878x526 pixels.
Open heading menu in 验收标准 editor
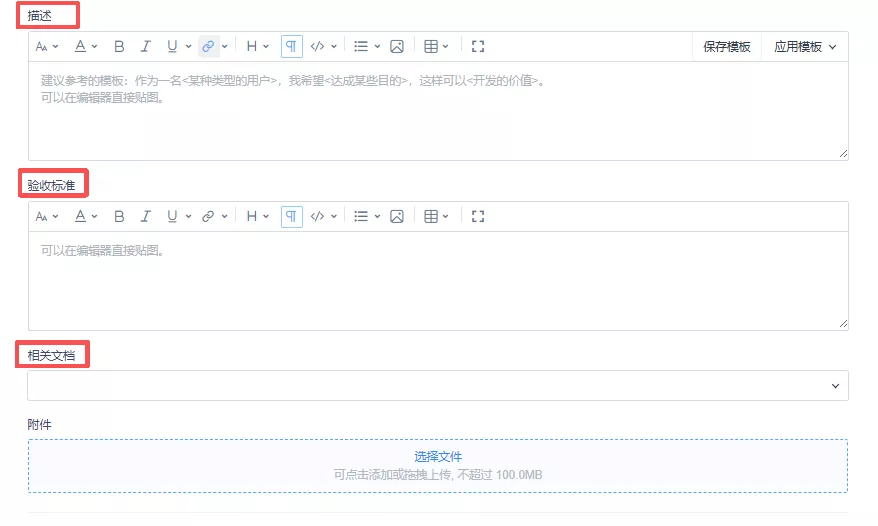[257, 216]
